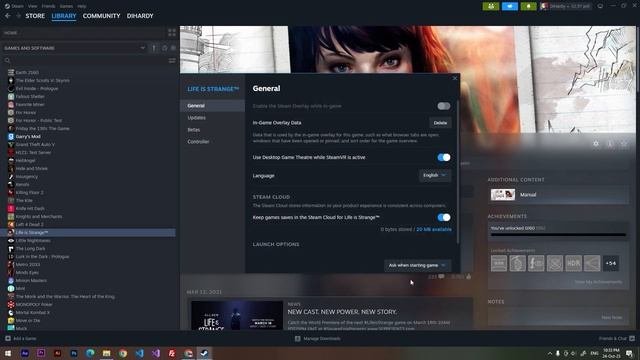Open notifications green bell button
Image resolution: width=640 pixels, height=360 pixels.
tap(528, 6)
